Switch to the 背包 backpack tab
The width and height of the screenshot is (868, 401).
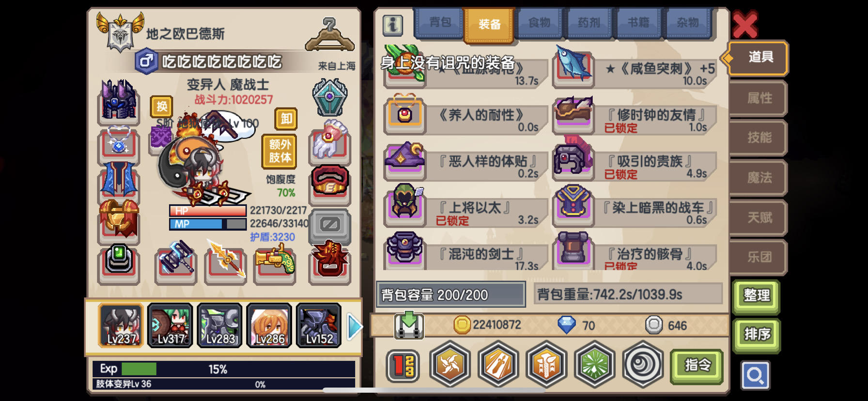pos(439,23)
